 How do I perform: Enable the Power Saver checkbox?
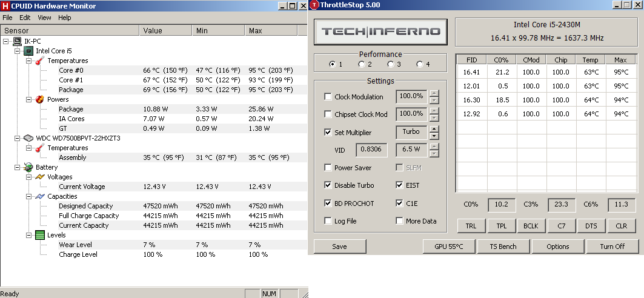coord(328,167)
